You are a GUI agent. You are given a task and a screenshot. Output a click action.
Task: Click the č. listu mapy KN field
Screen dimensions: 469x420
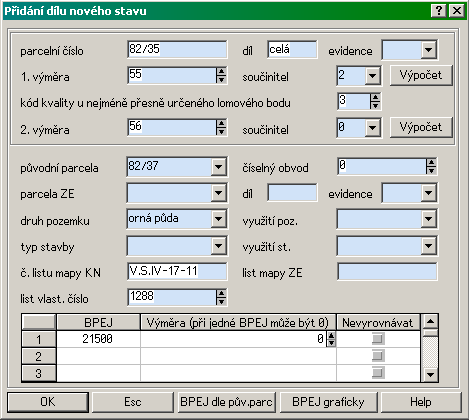pos(177,271)
